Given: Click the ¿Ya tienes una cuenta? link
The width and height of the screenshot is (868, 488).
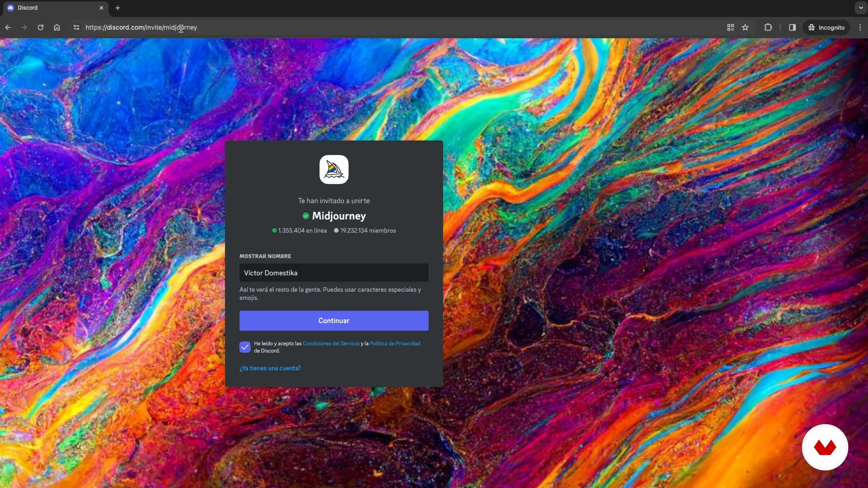Looking at the screenshot, I should [270, 368].
